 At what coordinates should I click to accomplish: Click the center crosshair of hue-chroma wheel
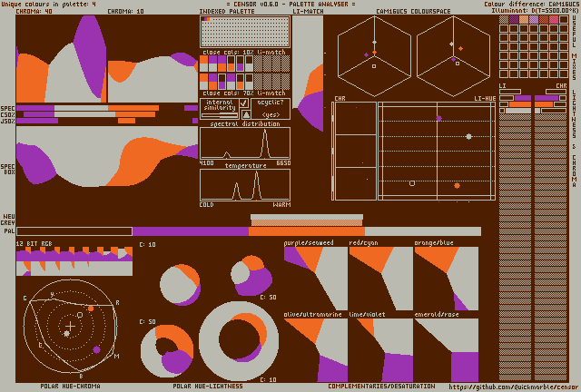click(71, 326)
